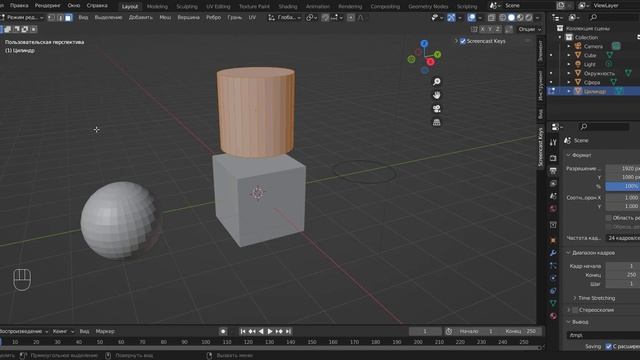Screen dimensions: 640x360
Task: Open frame rate dropdown "24 кадров/сек"
Action: (623, 238)
